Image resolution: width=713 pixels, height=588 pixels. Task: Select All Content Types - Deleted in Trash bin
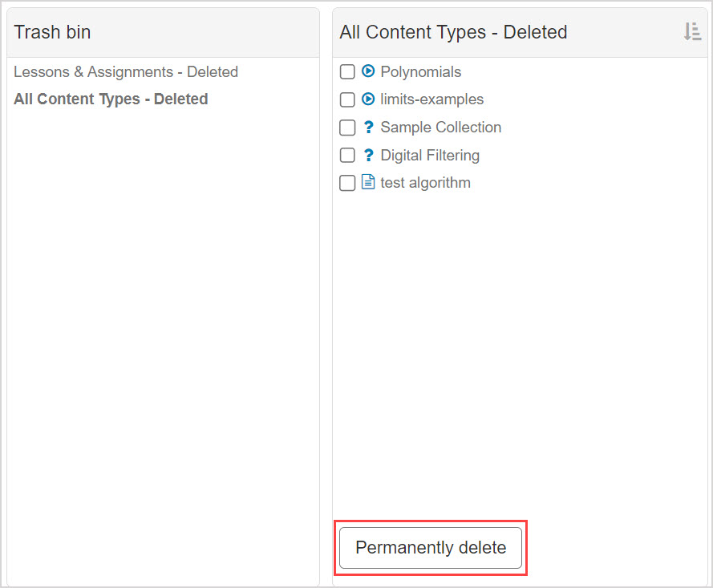click(110, 99)
